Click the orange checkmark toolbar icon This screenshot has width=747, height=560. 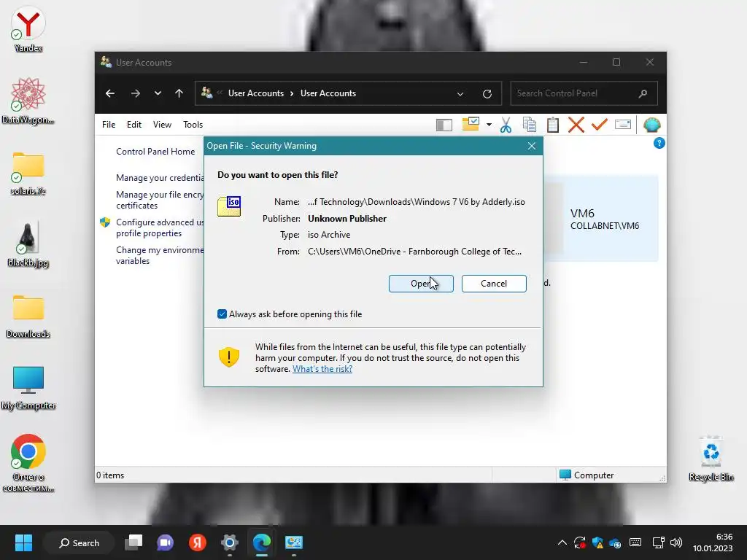click(x=600, y=124)
